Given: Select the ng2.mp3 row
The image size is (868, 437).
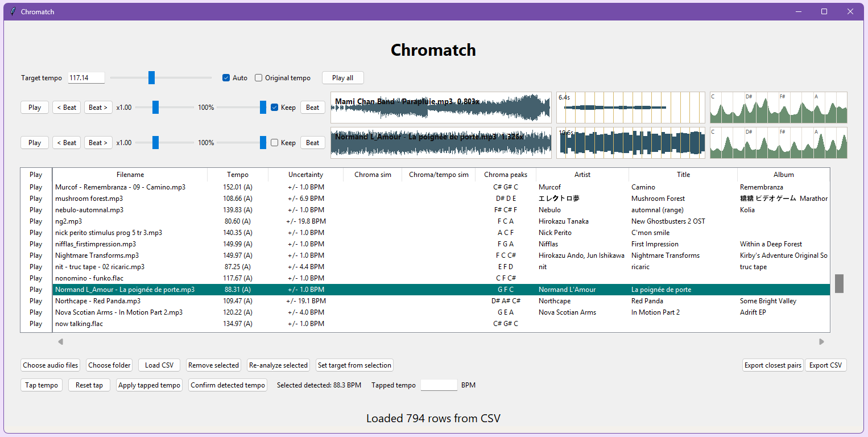Looking at the screenshot, I should (441, 221).
